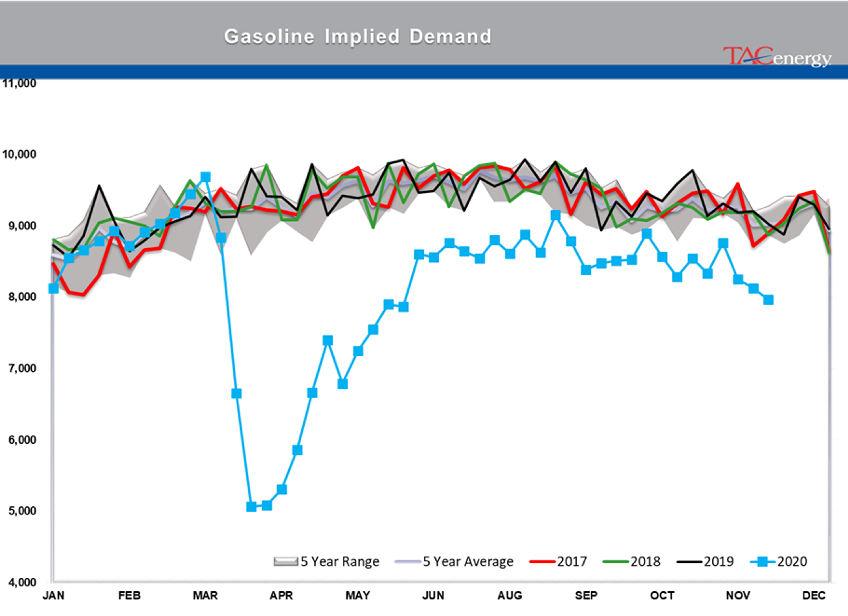This screenshot has height=616, width=848.
Task: Select the 5 Year Range legend swatch
Action: click(x=286, y=561)
